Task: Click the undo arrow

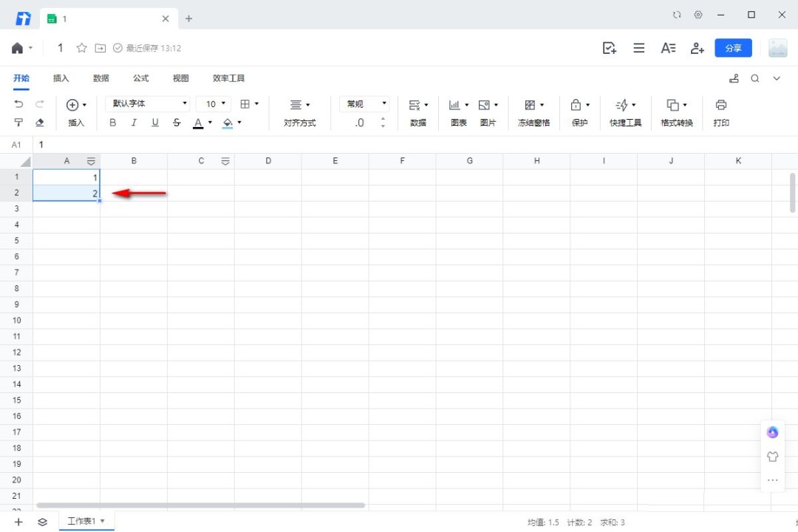Action: (18, 104)
